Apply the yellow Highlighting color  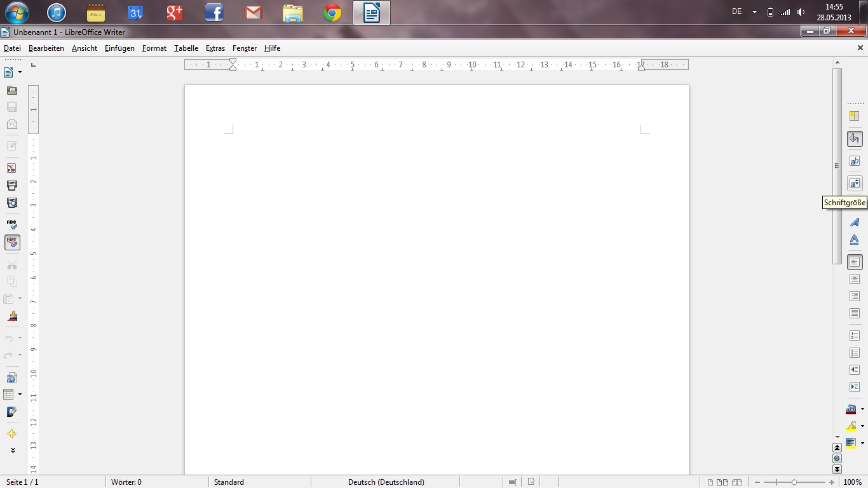(851, 426)
